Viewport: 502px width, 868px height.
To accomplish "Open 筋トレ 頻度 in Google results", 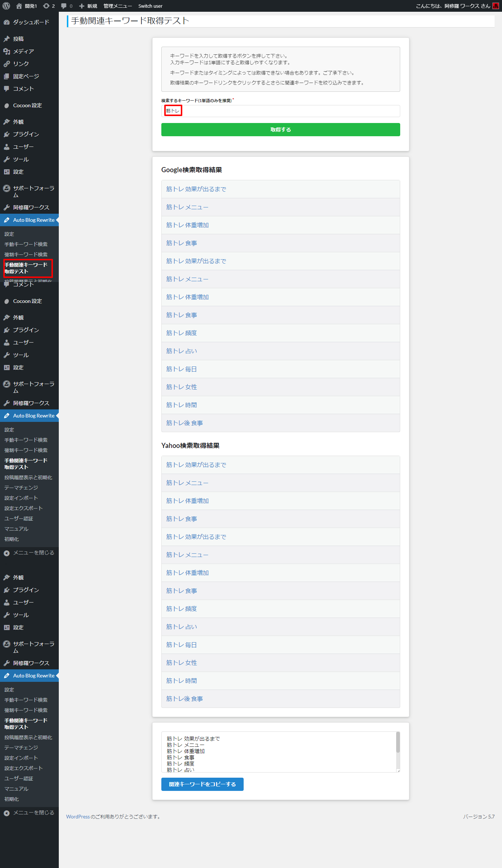I will 182,333.
